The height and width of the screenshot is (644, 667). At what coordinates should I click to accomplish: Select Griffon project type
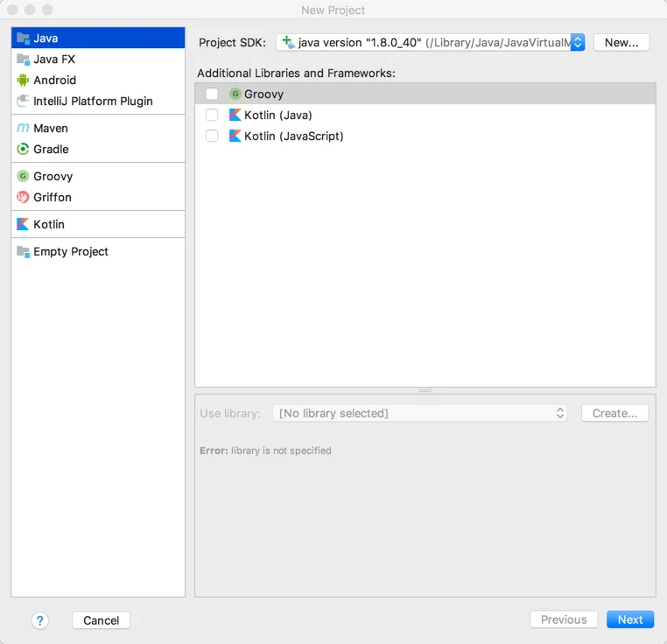tap(98, 197)
